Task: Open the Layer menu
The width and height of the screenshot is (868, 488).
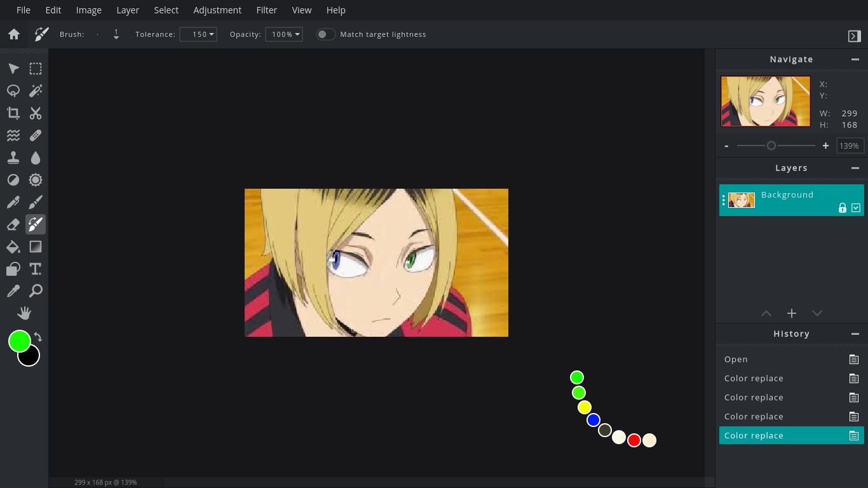Action: click(128, 10)
